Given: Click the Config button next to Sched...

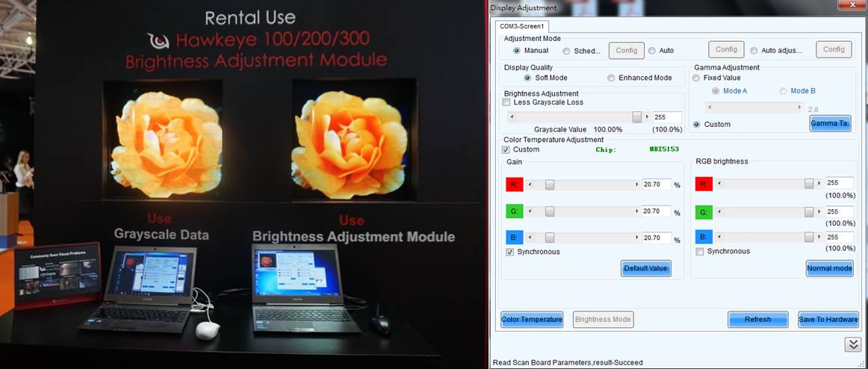Looking at the screenshot, I should pyautogui.click(x=627, y=50).
